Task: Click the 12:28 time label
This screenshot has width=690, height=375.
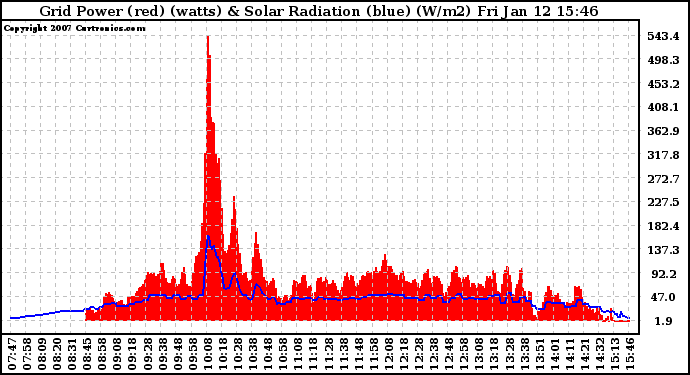Action: (x=419, y=354)
